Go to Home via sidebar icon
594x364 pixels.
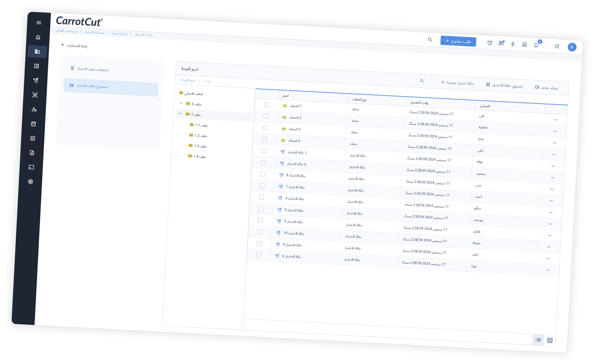click(38, 37)
